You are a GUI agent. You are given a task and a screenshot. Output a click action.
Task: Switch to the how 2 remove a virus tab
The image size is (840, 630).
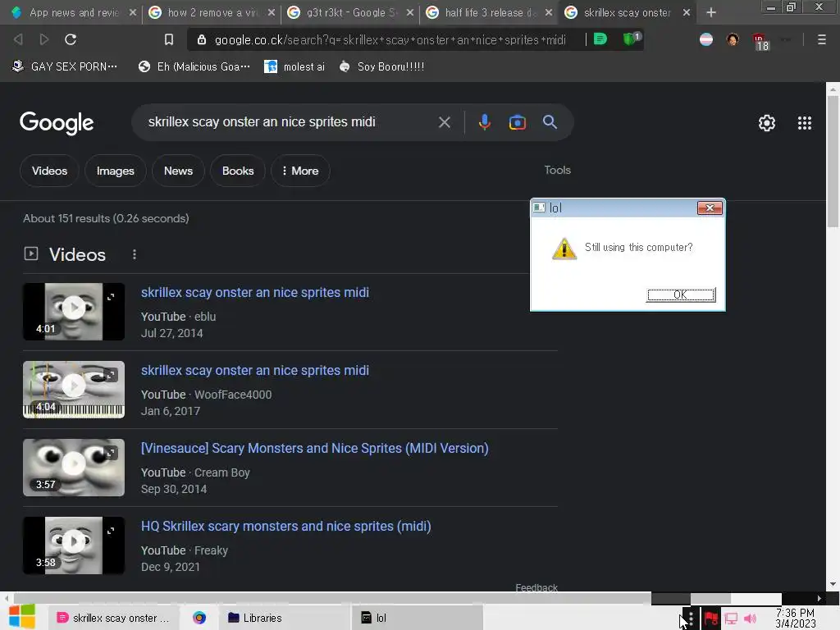click(212, 12)
